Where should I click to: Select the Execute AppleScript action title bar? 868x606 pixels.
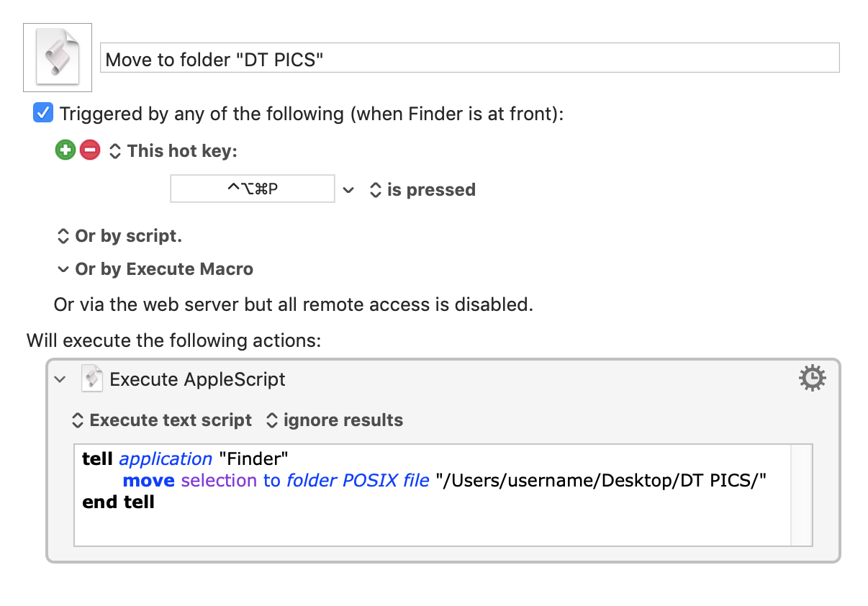pos(443,379)
